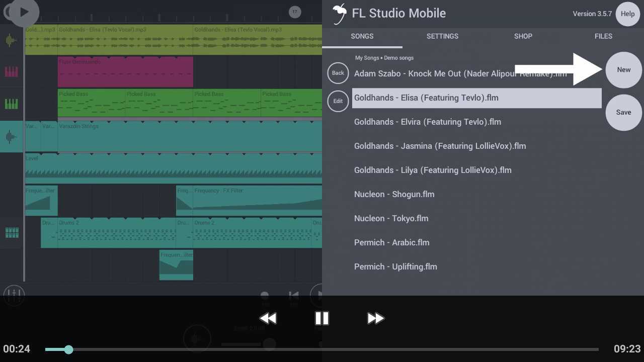Switch to the FILES tab
This screenshot has width=644, height=362.
(603, 36)
